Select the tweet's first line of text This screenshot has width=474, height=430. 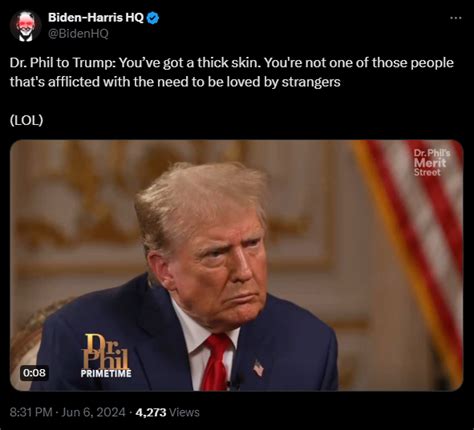(x=232, y=63)
